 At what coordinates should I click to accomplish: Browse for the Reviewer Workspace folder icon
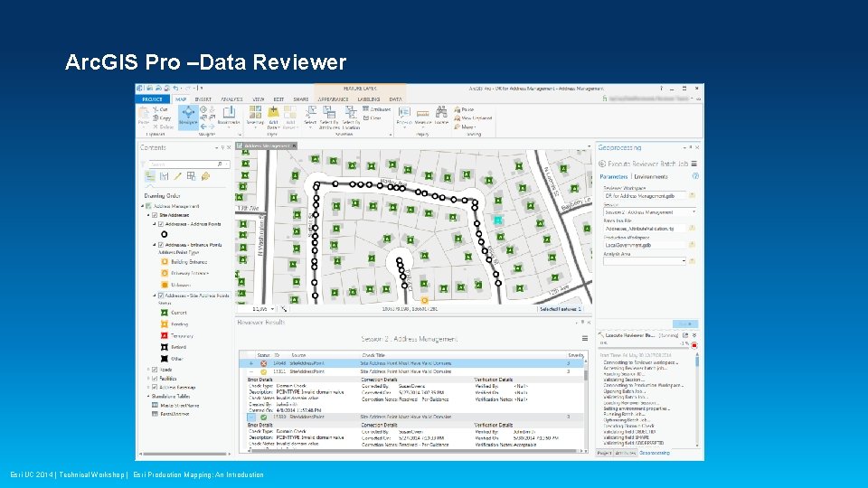(x=692, y=195)
